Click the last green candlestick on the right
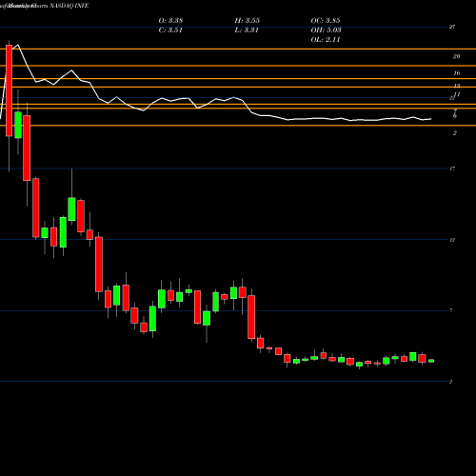 pos(431,361)
